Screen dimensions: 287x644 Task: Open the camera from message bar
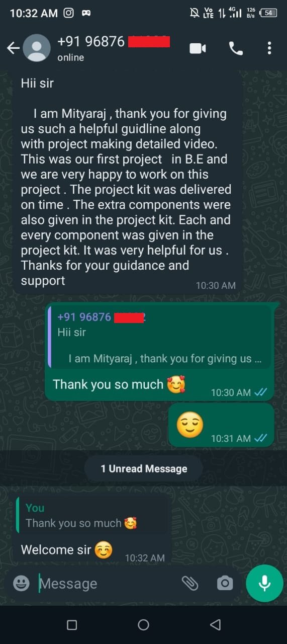point(225,583)
